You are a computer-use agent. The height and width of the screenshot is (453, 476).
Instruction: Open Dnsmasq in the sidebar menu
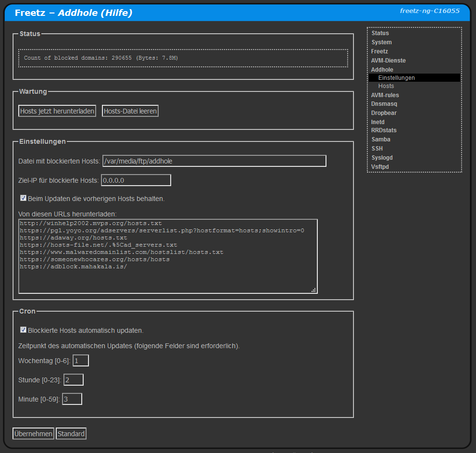pyautogui.click(x=384, y=104)
